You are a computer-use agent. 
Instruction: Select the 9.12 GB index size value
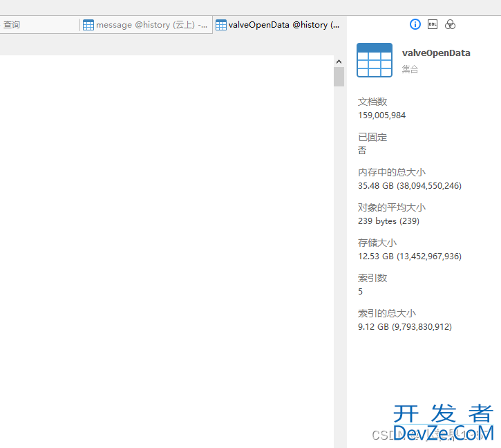tap(405, 327)
